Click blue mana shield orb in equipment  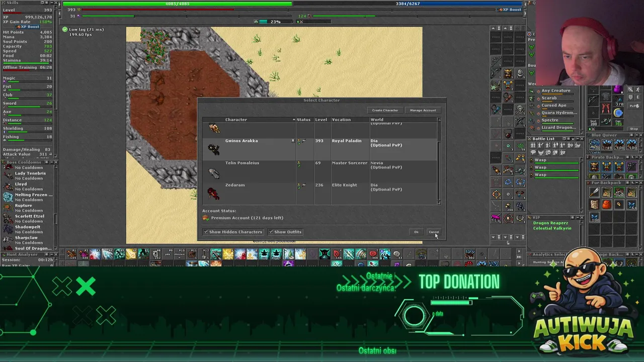tap(618, 113)
